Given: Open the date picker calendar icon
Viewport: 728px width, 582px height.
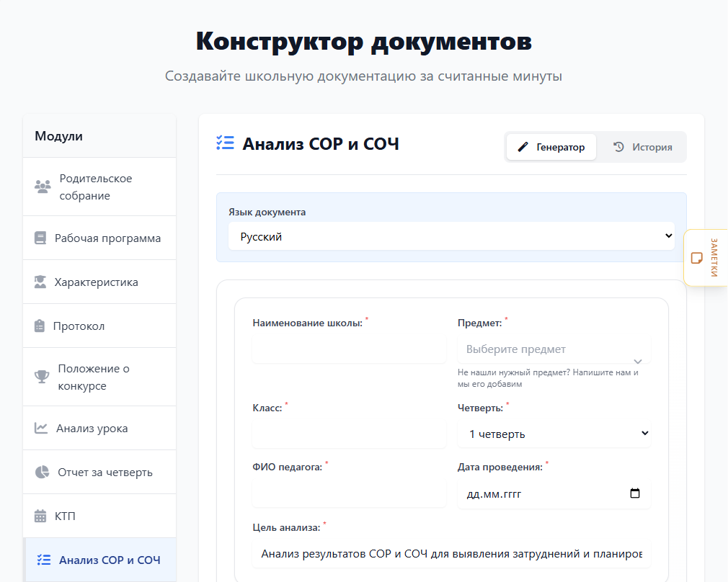Looking at the screenshot, I should 635,493.
